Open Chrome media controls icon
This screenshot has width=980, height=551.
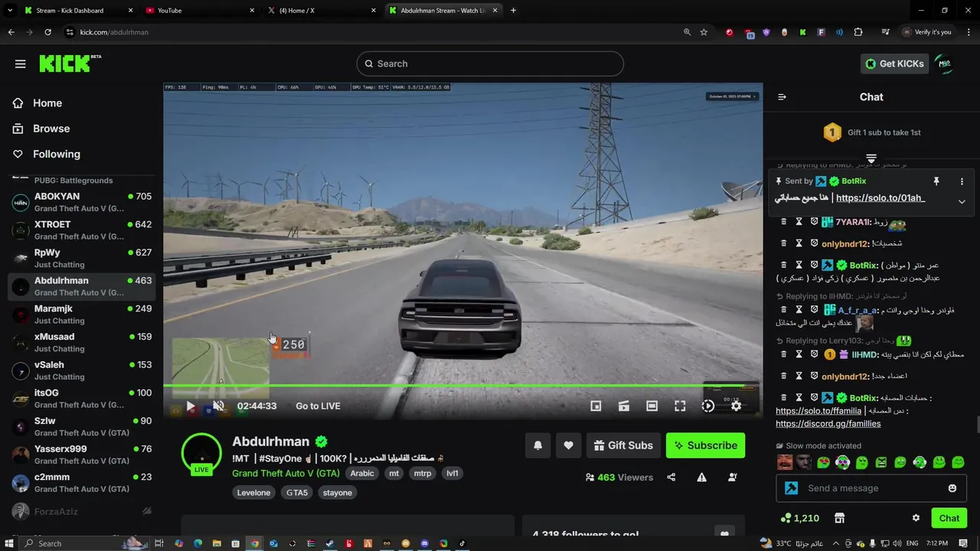[886, 32]
